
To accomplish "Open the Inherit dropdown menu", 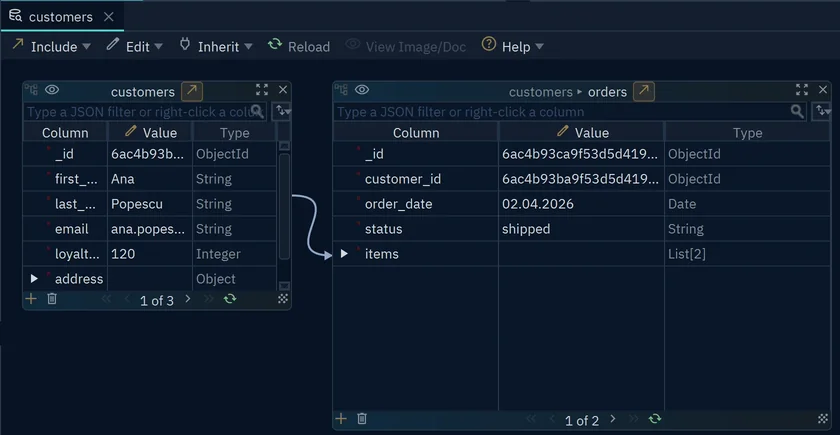I will (x=216, y=47).
